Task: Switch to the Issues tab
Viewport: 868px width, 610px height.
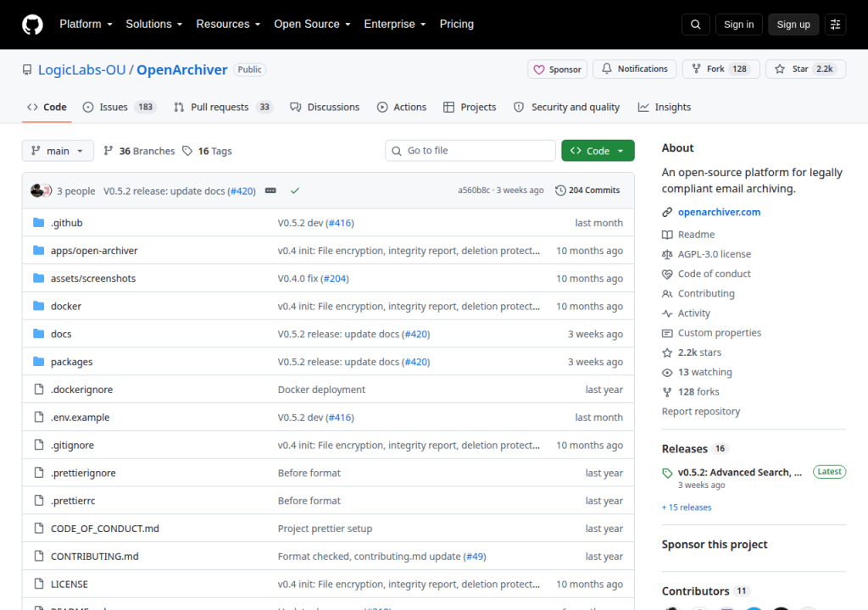Action: click(119, 107)
